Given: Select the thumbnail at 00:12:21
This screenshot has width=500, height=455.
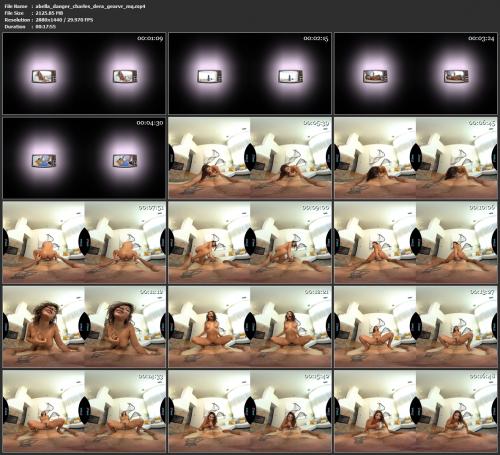Looking at the screenshot, I should click(250, 327).
